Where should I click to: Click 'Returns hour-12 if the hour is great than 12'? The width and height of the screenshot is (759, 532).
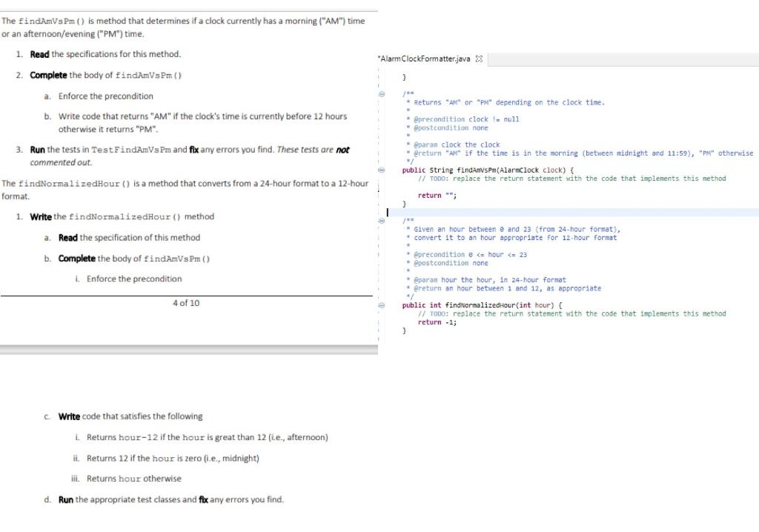click(x=208, y=438)
